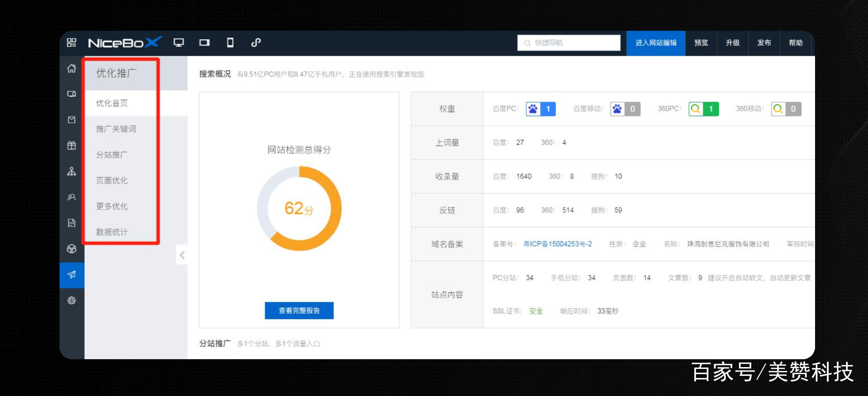Click the 514 backlinks value for 360
The width and height of the screenshot is (868, 396).
coord(568,210)
